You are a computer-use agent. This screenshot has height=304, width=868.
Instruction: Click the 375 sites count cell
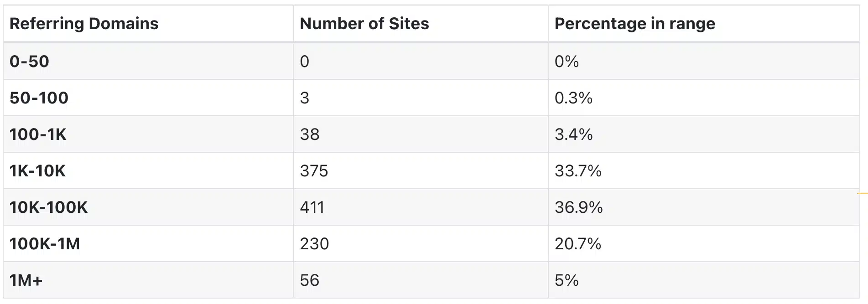[x=314, y=171]
